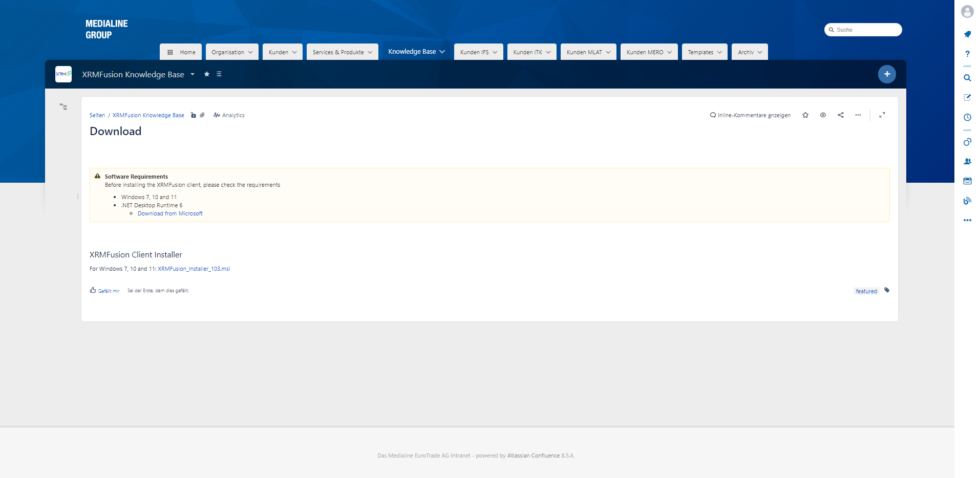Toggle full screen expand icon
The width and height of the screenshot is (980, 478).
pyautogui.click(x=882, y=115)
